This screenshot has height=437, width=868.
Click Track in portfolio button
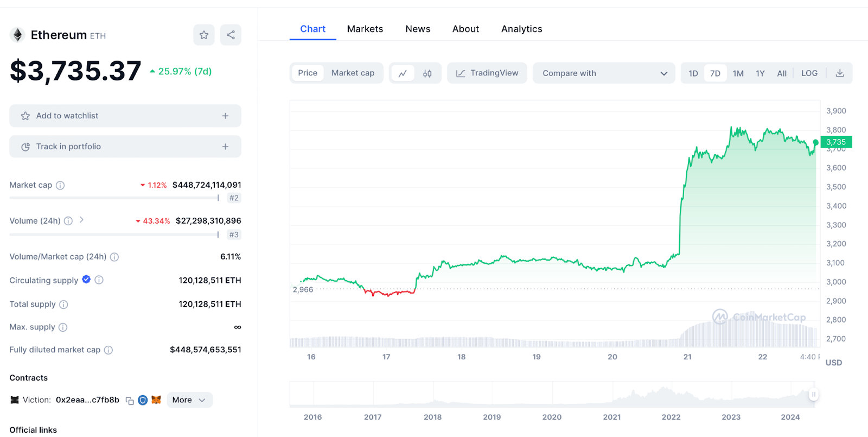click(125, 147)
